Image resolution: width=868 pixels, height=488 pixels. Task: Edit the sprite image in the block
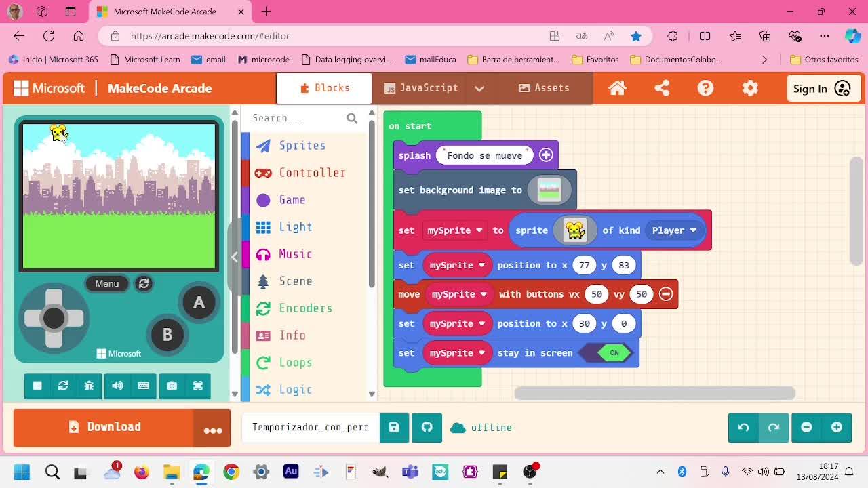575,230
